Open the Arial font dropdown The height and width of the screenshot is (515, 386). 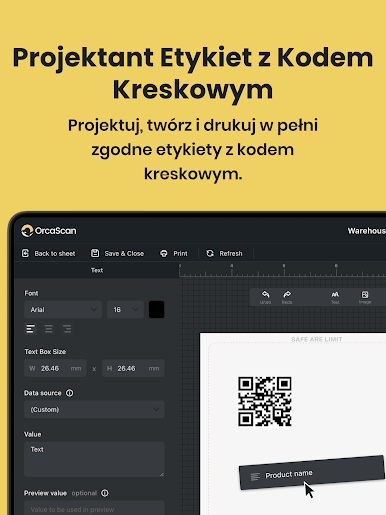point(63,310)
